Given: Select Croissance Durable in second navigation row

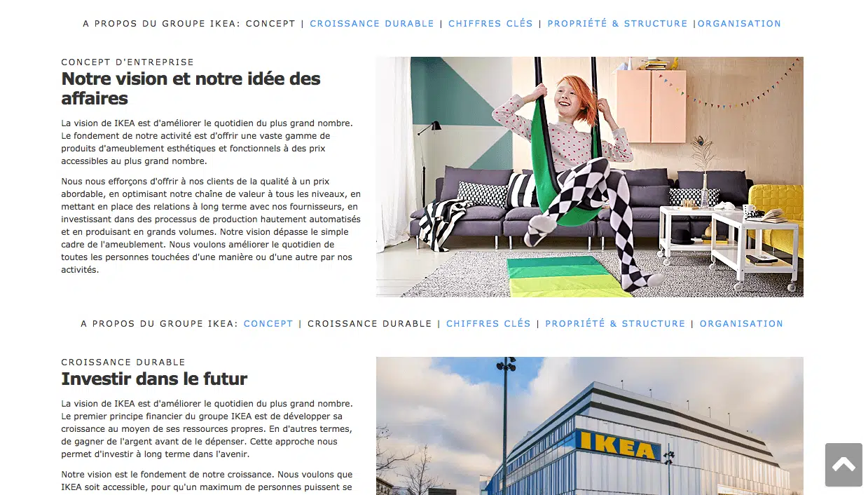Looking at the screenshot, I should pyautogui.click(x=370, y=323).
